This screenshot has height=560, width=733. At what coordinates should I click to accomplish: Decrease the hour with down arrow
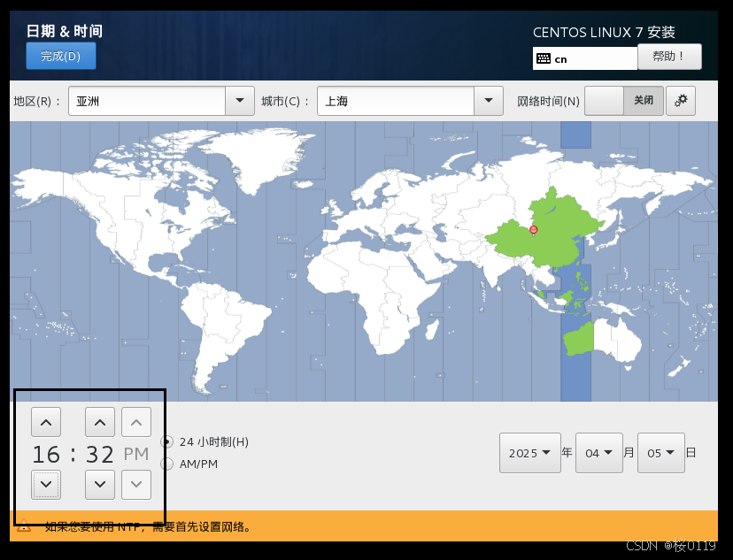click(x=46, y=484)
